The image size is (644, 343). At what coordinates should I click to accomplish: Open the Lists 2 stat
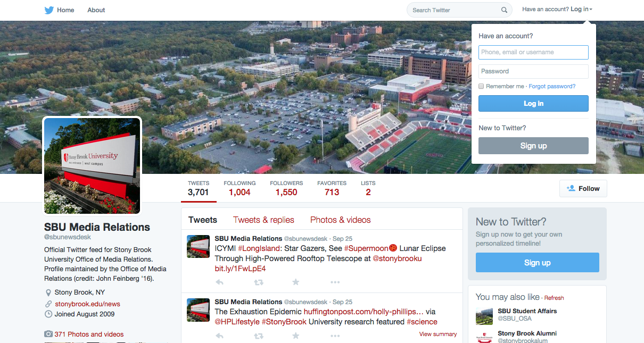pyautogui.click(x=368, y=188)
